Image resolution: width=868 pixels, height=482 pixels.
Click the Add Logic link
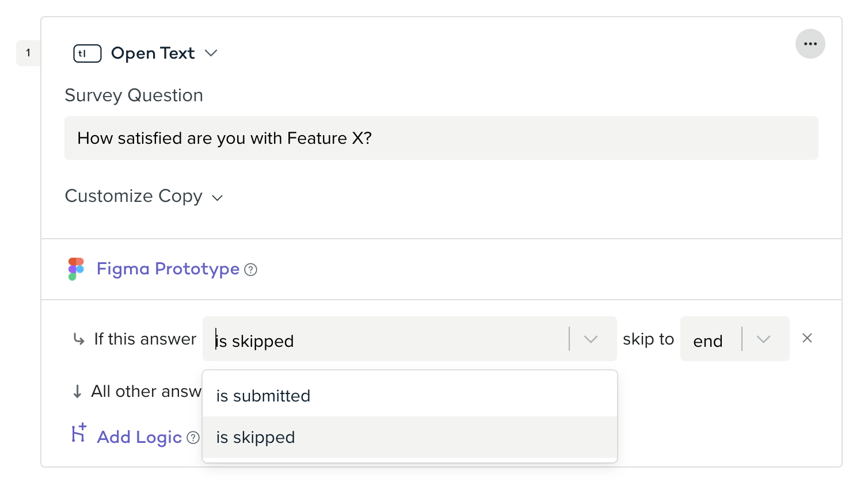coord(139,438)
